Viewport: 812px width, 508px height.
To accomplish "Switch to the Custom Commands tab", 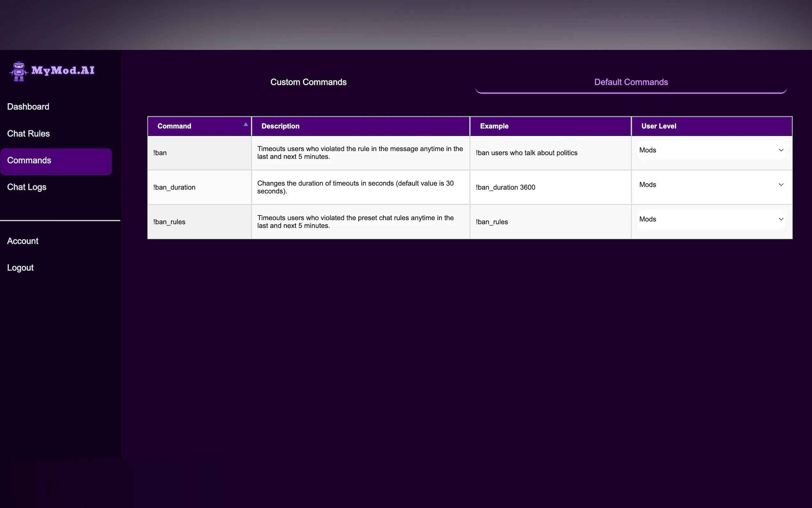I will [308, 82].
